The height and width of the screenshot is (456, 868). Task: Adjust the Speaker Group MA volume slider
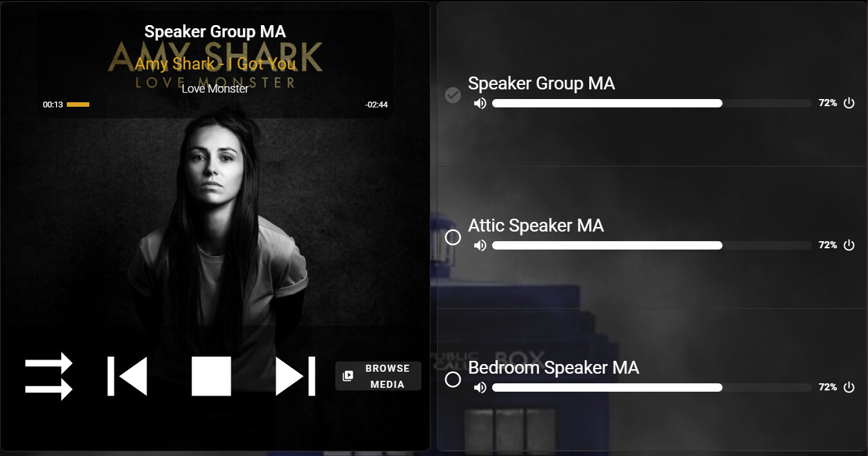tap(652, 103)
